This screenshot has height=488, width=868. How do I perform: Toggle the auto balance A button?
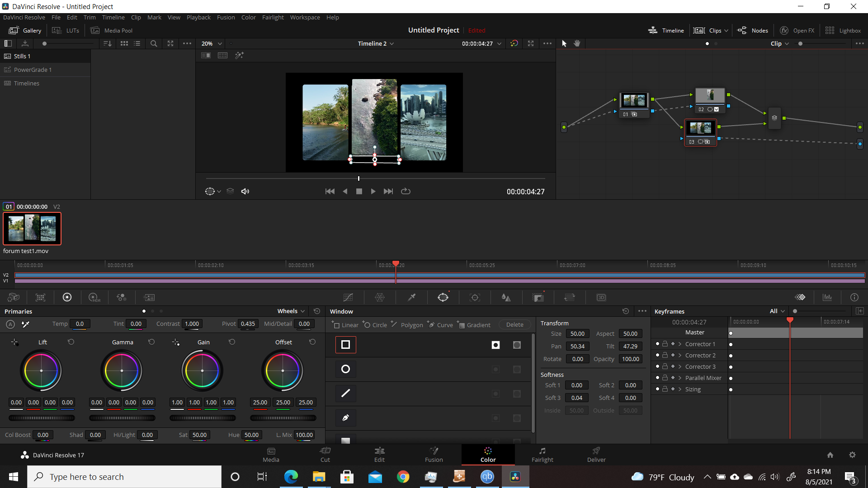pos(10,324)
